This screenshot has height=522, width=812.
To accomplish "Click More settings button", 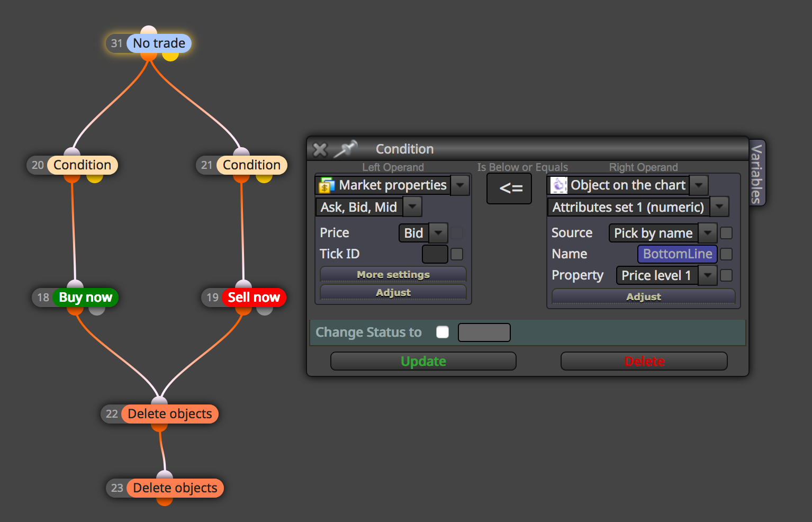I will click(393, 274).
